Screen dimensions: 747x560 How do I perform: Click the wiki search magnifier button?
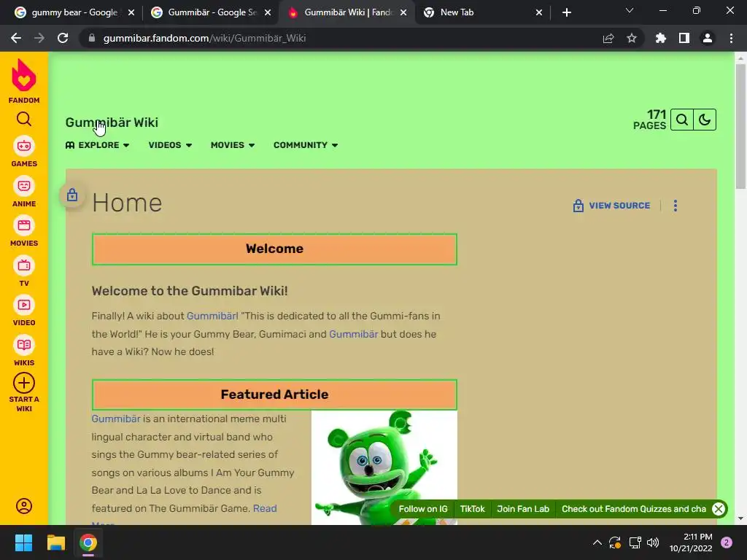click(682, 120)
